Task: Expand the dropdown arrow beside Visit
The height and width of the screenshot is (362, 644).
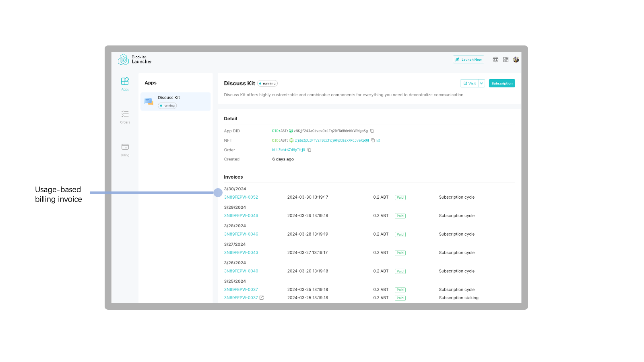Action: coord(481,83)
